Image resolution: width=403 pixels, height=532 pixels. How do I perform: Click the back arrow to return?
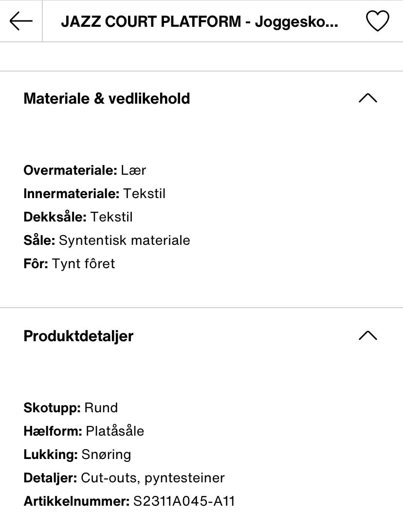(20, 20)
